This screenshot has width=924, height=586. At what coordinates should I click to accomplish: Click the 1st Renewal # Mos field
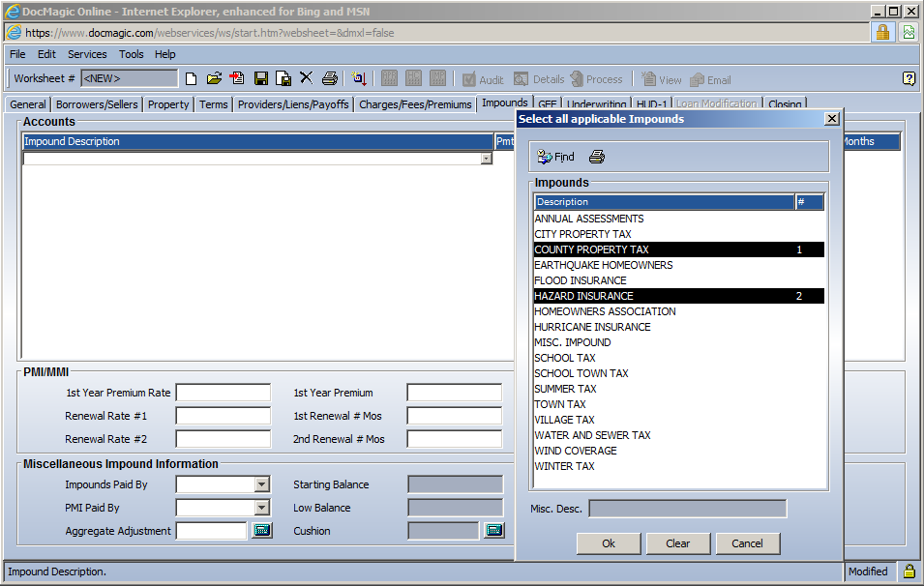click(455, 416)
